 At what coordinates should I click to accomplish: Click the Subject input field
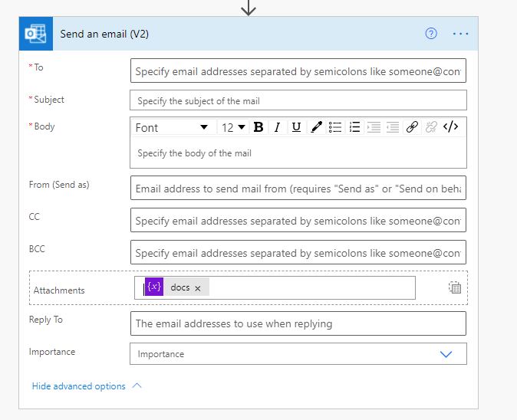point(298,100)
